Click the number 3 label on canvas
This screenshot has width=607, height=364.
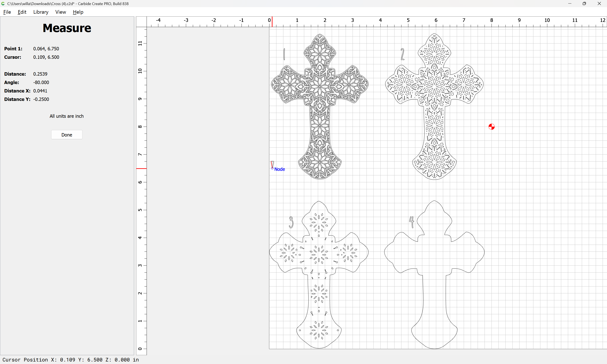[291, 222]
